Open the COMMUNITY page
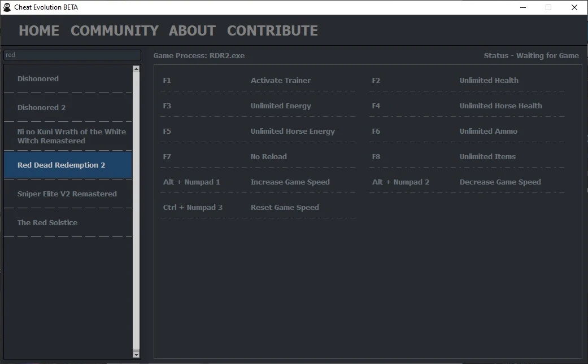This screenshot has height=364, width=588. (x=115, y=30)
